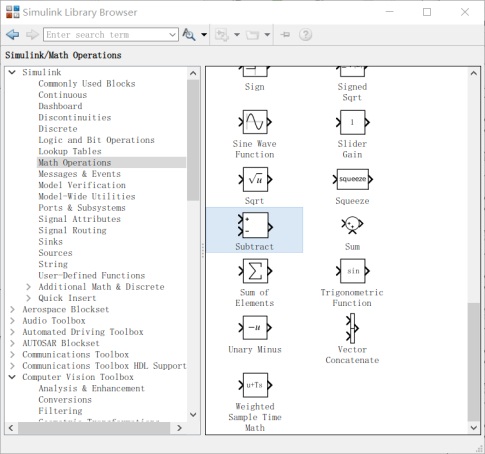Open the Signal Routing library
Image resolution: width=485 pixels, height=454 pixels.
[x=72, y=230]
